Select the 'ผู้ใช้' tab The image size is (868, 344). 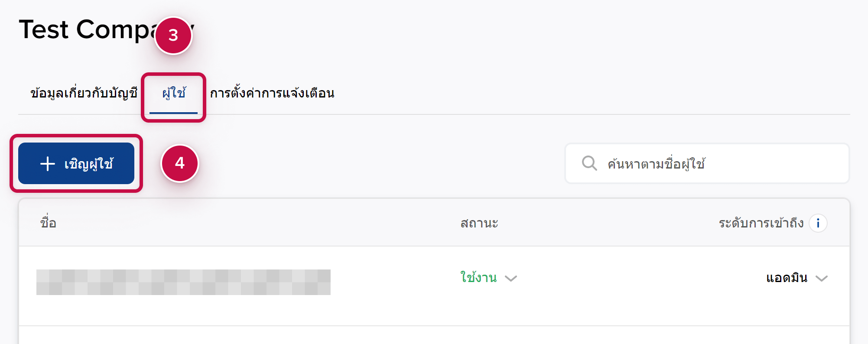click(174, 93)
